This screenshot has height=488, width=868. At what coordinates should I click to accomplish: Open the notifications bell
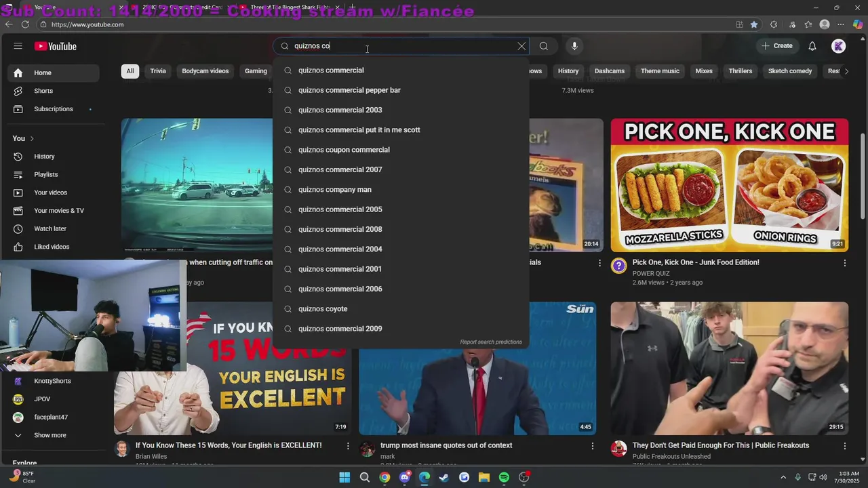(x=812, y=46)
